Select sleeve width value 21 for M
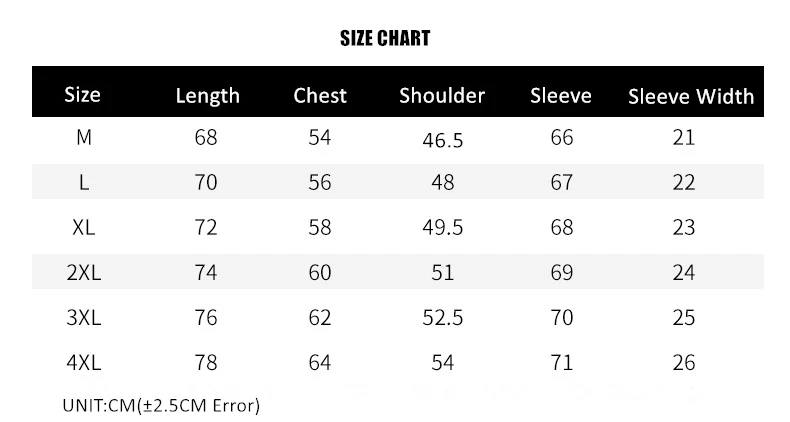The width and height of the screenshot is (790, 422). coord(684,137)
